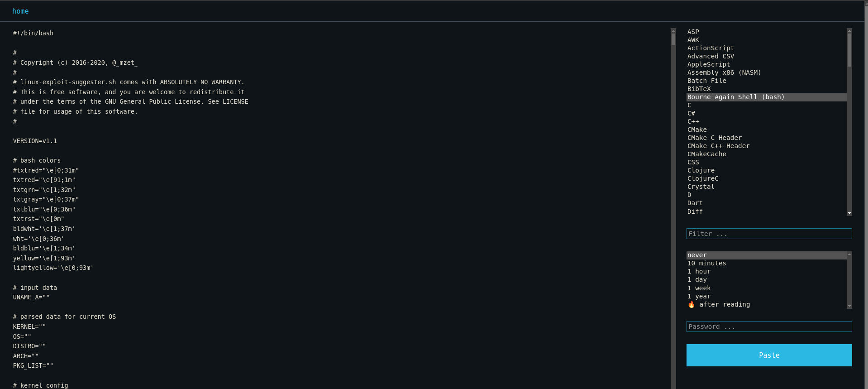The height and width of the screenshot is (389, 868).
Task: Click the language Filter input field
Action: [768, 234]
